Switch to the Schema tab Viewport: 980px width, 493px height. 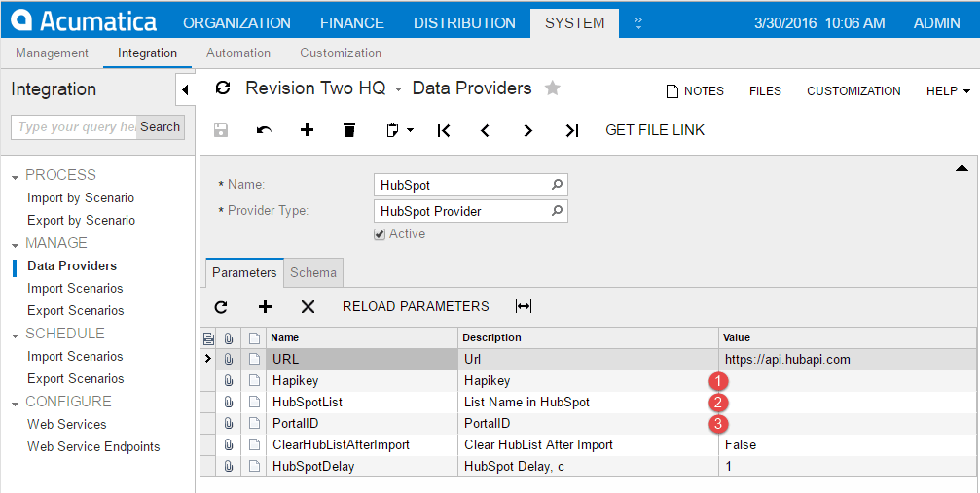point(313,272)
